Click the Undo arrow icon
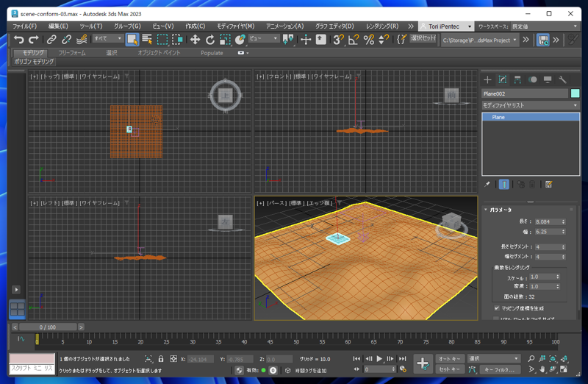Screen dimensions: 588x384 [x=18, y=40]
